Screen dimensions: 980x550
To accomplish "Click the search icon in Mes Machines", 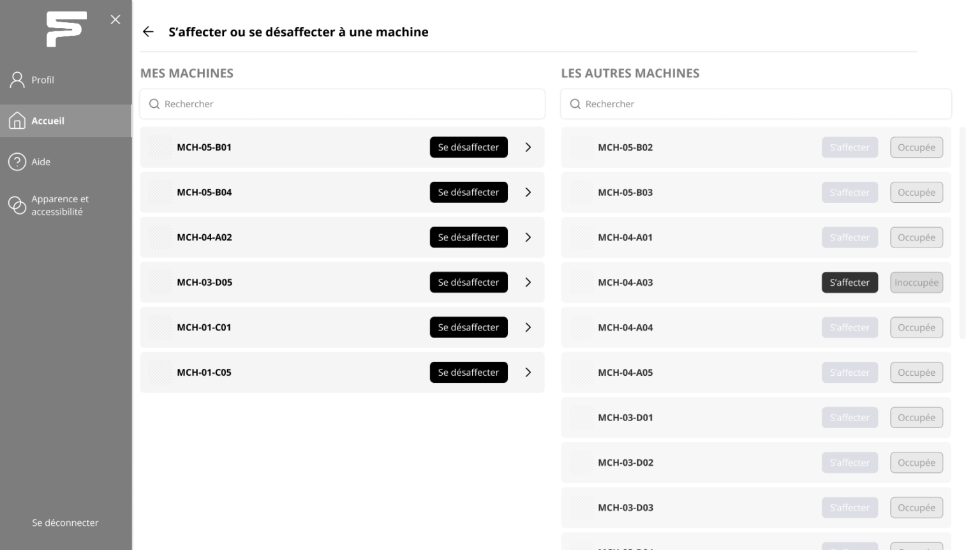I will coord(154,104).
